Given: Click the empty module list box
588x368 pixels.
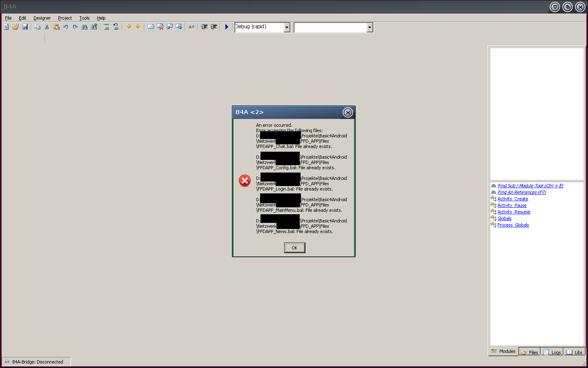Looking at the screenshot, I should (x=537, y=114).
